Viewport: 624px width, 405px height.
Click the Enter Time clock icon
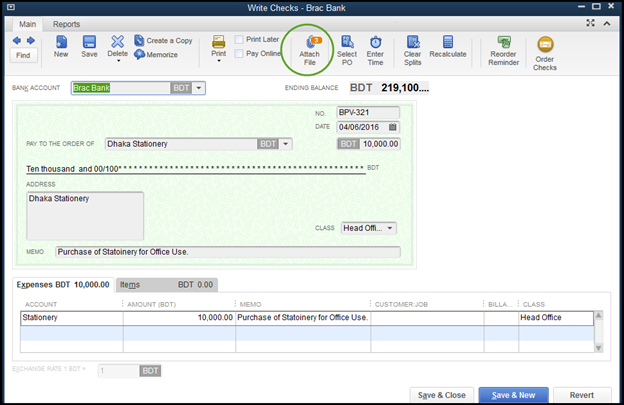point(376,42)
